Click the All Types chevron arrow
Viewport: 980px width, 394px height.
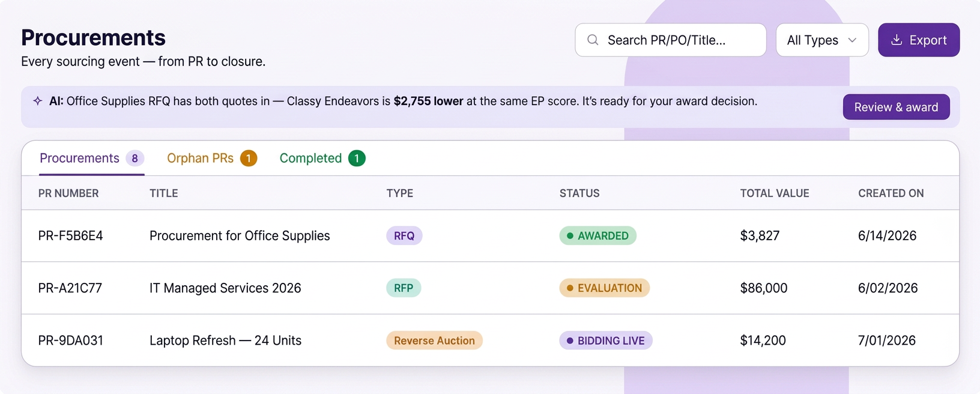[852, 40]
